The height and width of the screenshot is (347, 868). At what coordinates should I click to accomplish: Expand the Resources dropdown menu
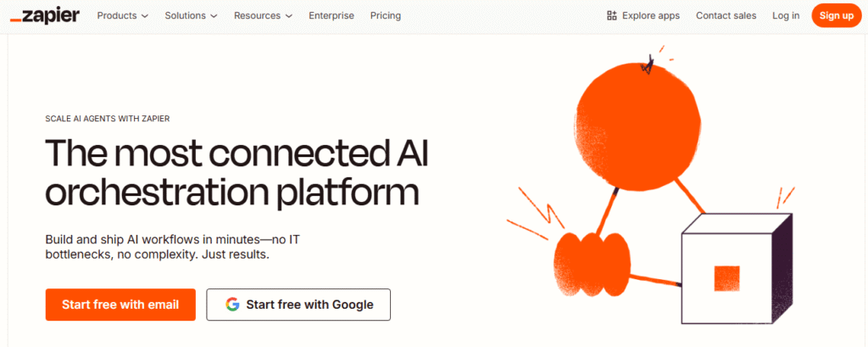point(263,15)
